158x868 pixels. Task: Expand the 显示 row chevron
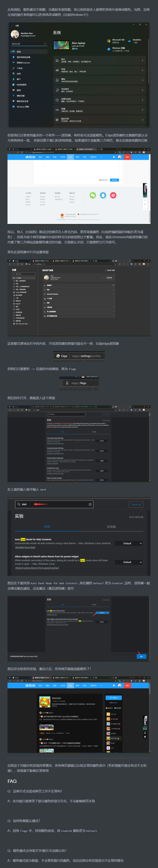coord(143,61)
